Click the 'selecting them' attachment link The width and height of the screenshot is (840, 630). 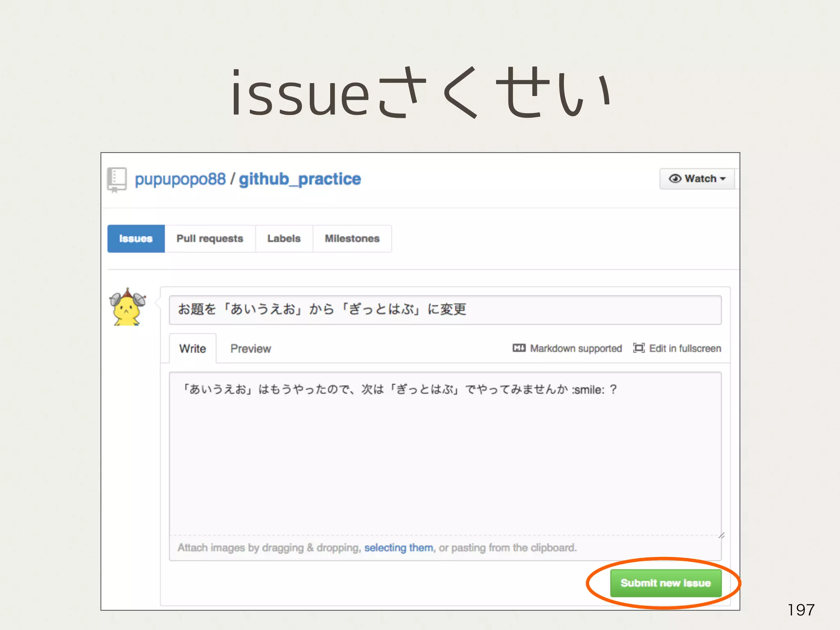pos(398,548)
